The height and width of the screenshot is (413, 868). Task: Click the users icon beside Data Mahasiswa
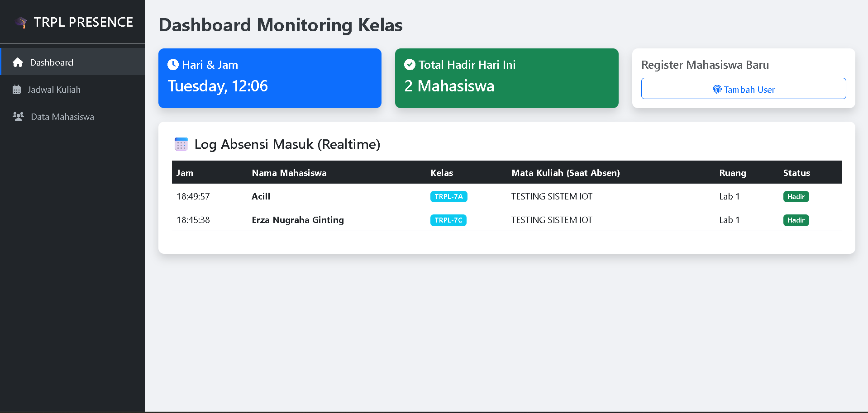pos(18,116)
